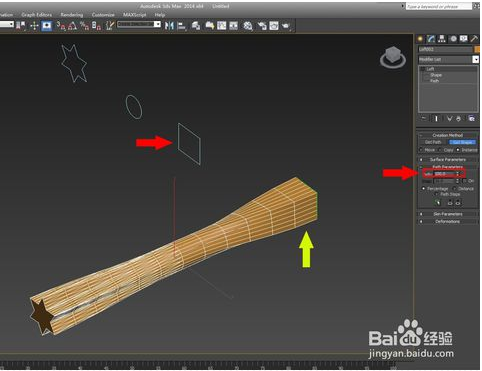Switch to the Motion panel tab
482x371 pixels.
[453, 39]
